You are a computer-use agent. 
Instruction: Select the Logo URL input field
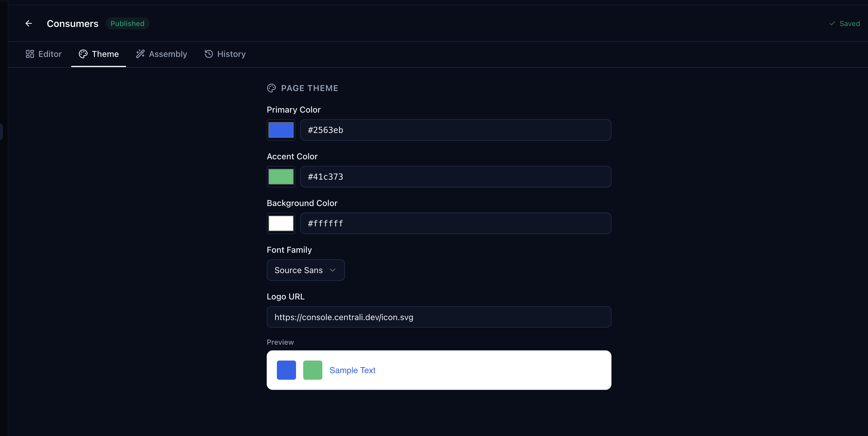(x=438, y=317)
